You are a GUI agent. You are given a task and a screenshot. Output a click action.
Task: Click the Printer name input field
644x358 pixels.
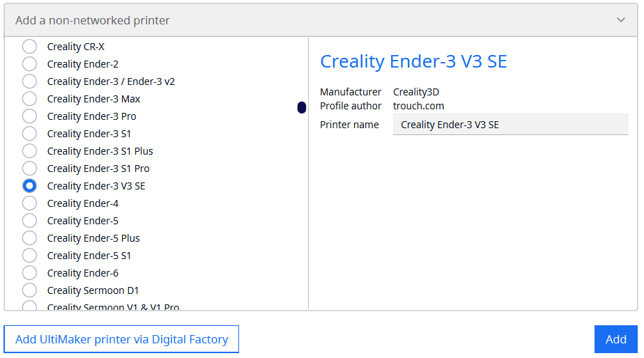pos(510,125)
